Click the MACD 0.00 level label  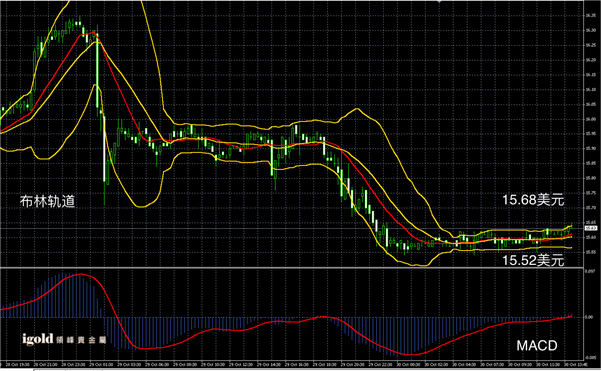click(589, 317)
